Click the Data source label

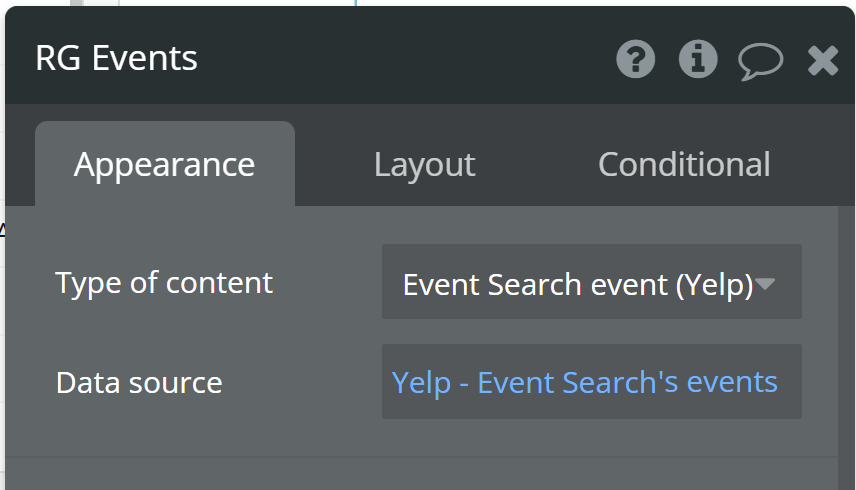coord(139,382)
